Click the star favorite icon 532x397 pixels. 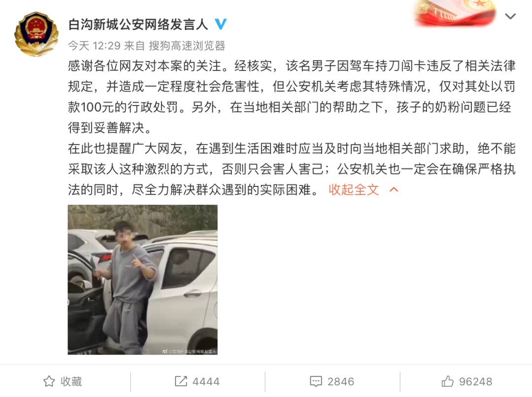[49, 381]
